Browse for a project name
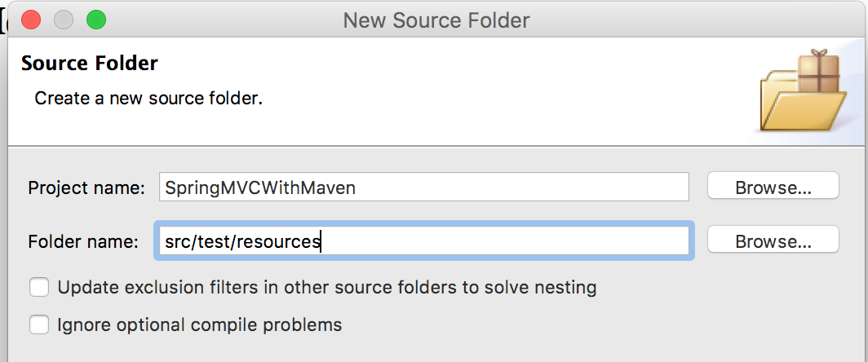Viewport: 868px width, 362px height. coord(773,188)
